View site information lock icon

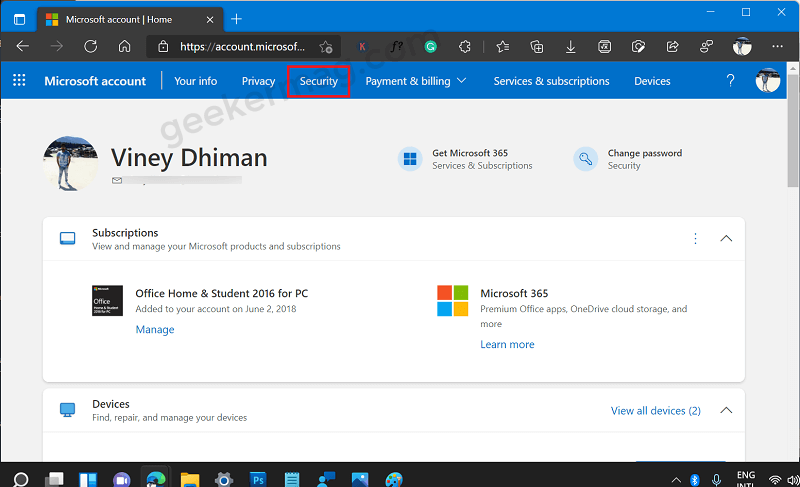pyautogui.click(x=163, y=47)
